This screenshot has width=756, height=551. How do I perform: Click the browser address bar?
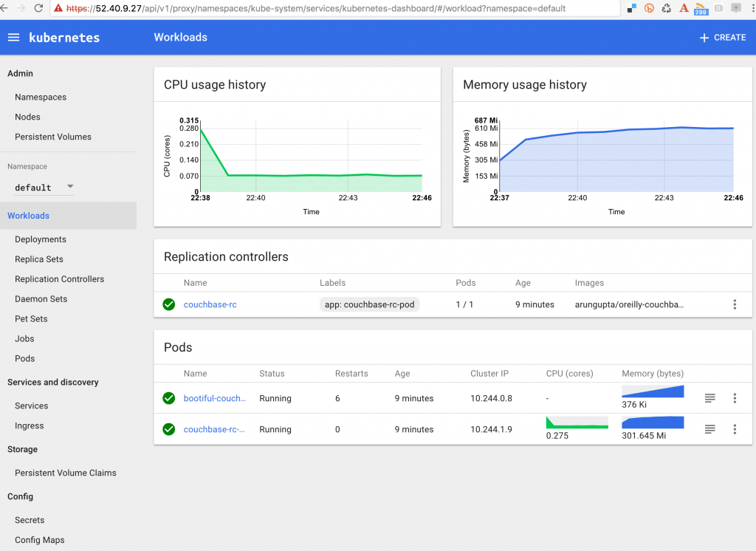334,8
